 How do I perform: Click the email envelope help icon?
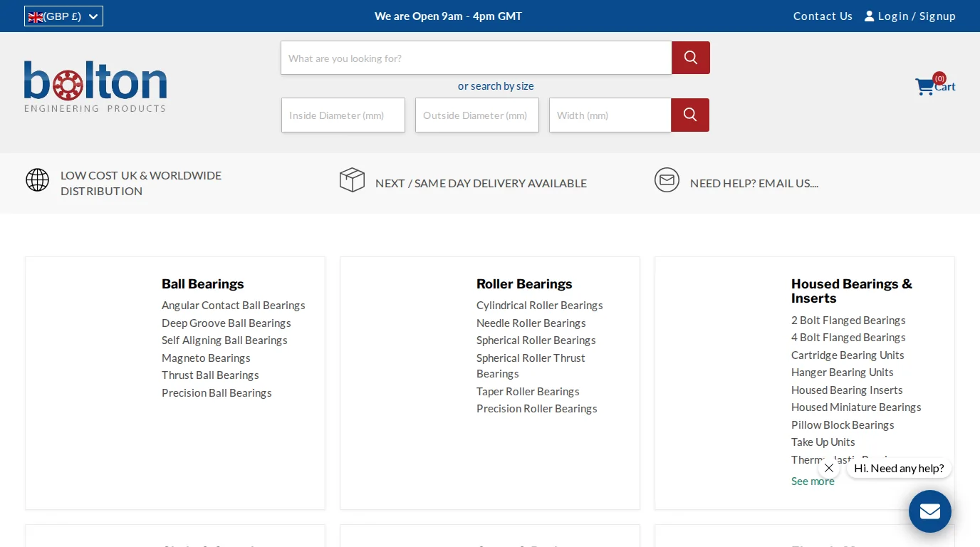667,179
